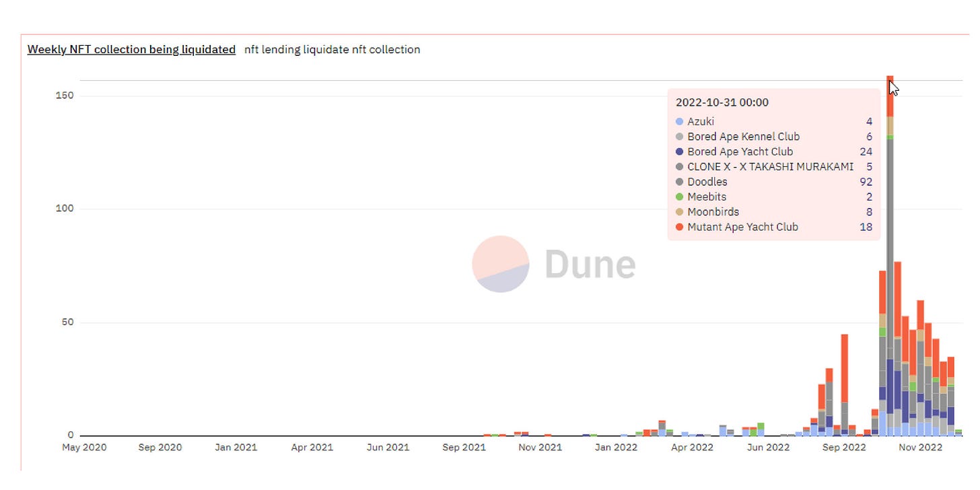Click the Doodles value 92
The height and width of the screenshot is (490, 980).
(x=866, y=182)
